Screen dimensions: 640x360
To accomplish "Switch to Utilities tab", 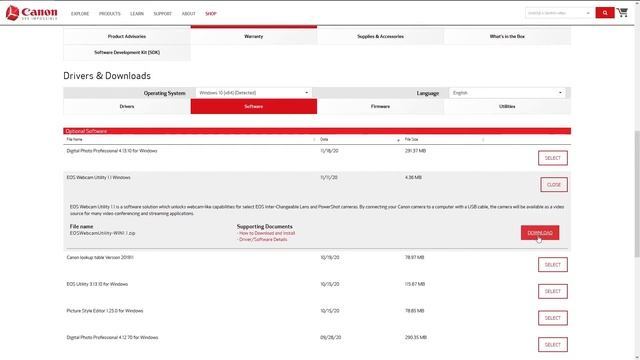I will [507, 107].
